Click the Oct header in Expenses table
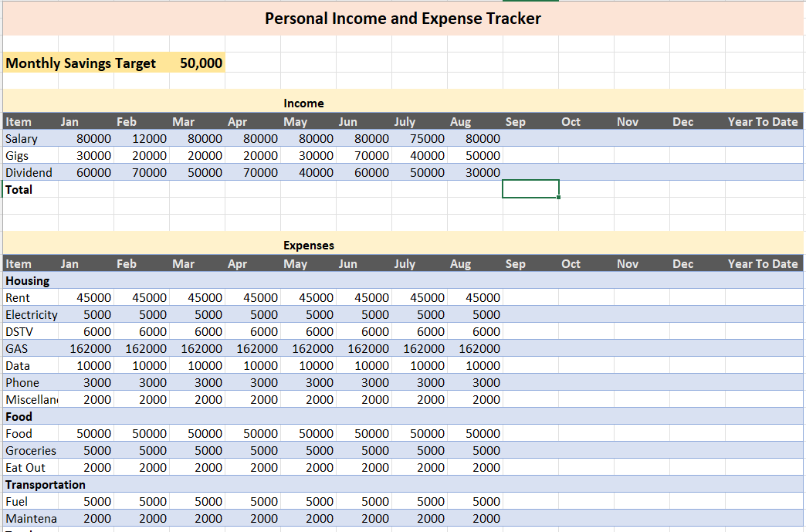The image size is (806, 532). coord(571,264)
